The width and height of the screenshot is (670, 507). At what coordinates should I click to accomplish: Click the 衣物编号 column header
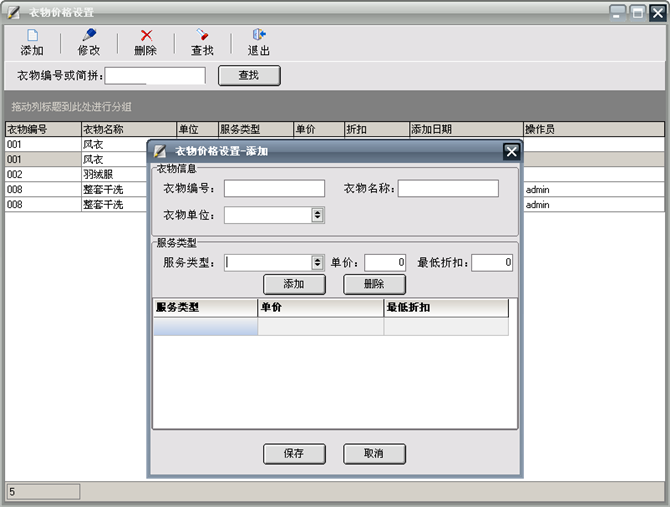pyautogui.click(x=43, y=129)
